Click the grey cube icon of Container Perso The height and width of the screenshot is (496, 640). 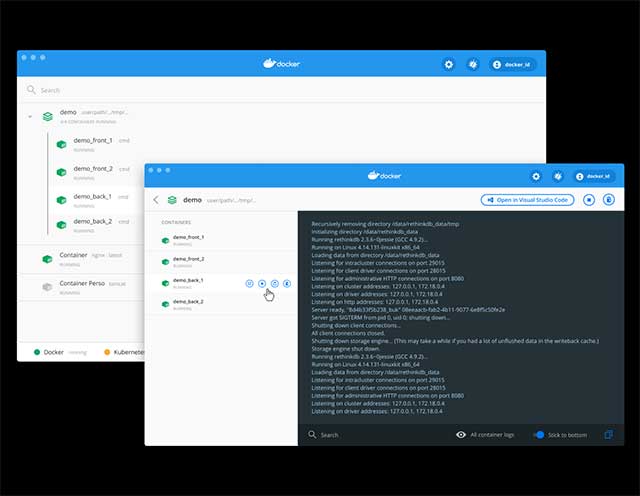(x=47, y=287)
